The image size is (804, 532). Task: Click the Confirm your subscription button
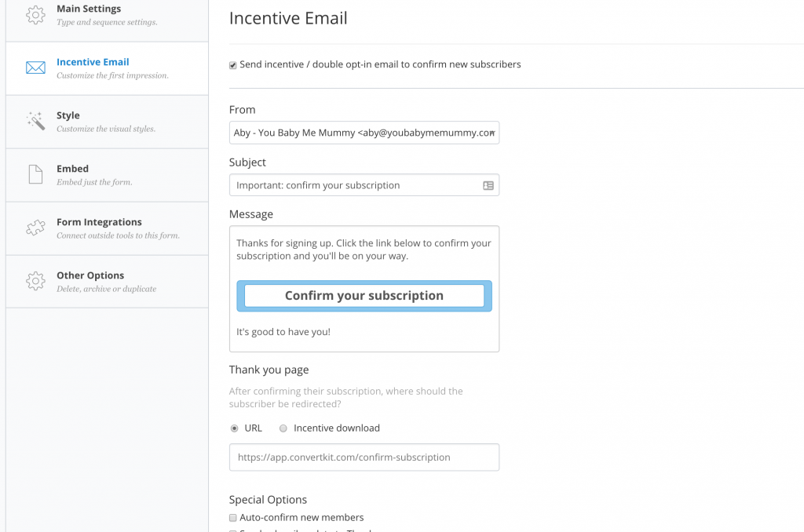tap(364, 296)
